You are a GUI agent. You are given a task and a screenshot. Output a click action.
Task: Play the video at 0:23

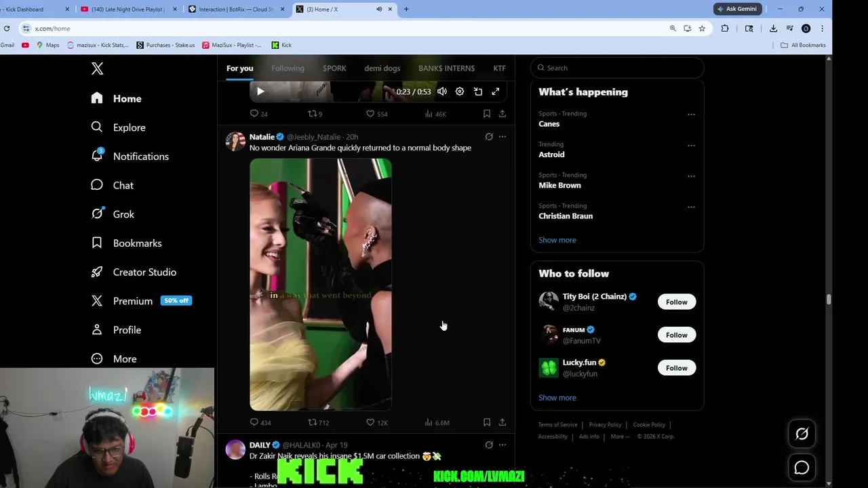click(x=260, y=91)
